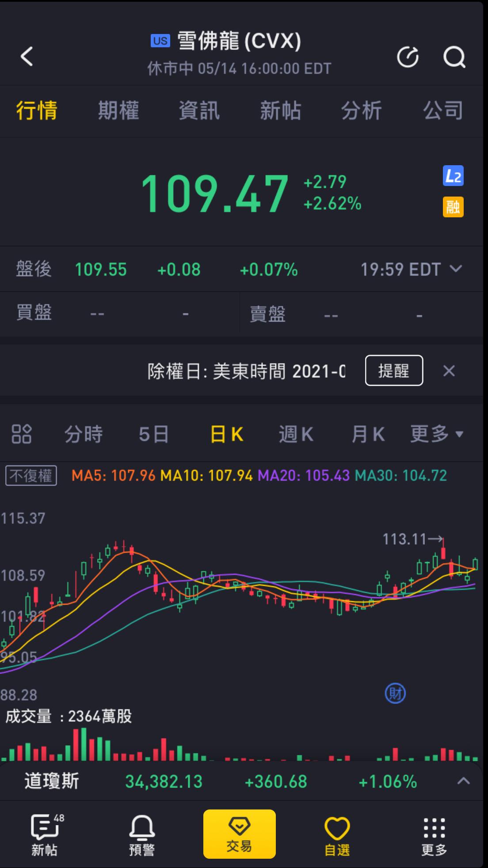
Task: Open chart layout grid icon
Action: 22,434
